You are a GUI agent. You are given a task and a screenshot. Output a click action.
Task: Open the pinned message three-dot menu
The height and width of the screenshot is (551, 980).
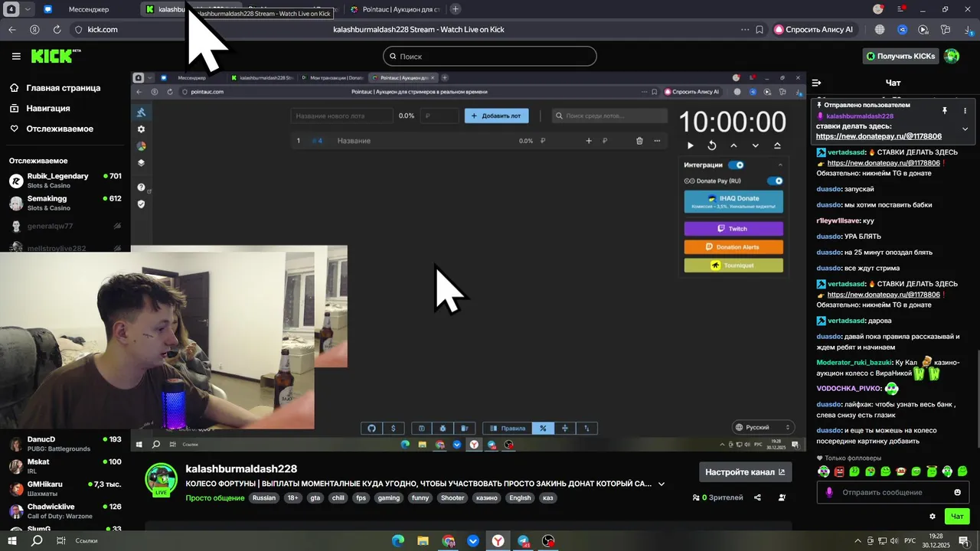(x=965, y=110)
